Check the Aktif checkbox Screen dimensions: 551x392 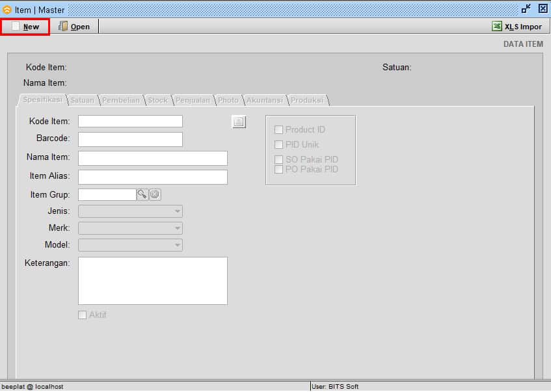83,315
